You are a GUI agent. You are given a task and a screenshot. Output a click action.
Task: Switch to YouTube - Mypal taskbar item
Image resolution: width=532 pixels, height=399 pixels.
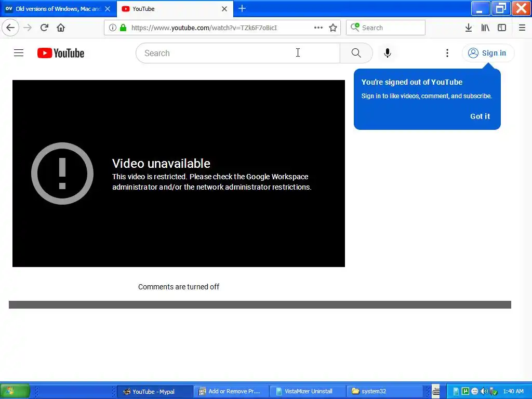tap(155, 392)
